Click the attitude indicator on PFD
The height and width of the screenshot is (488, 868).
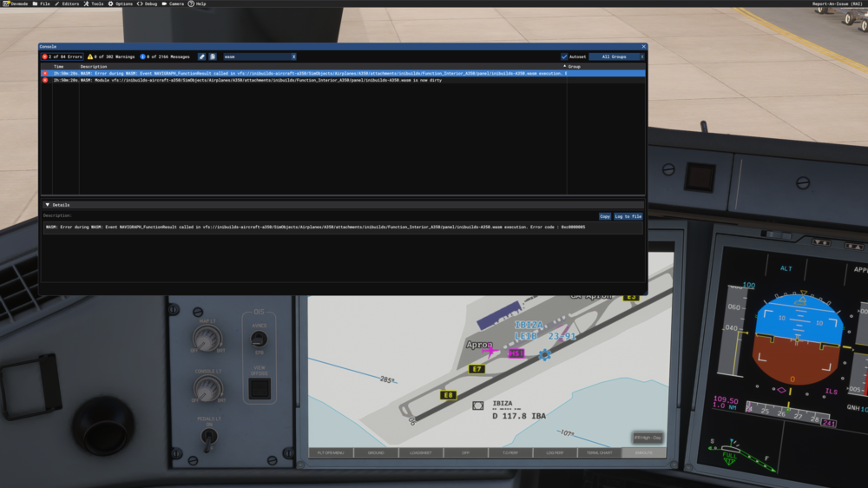[797, 339]
